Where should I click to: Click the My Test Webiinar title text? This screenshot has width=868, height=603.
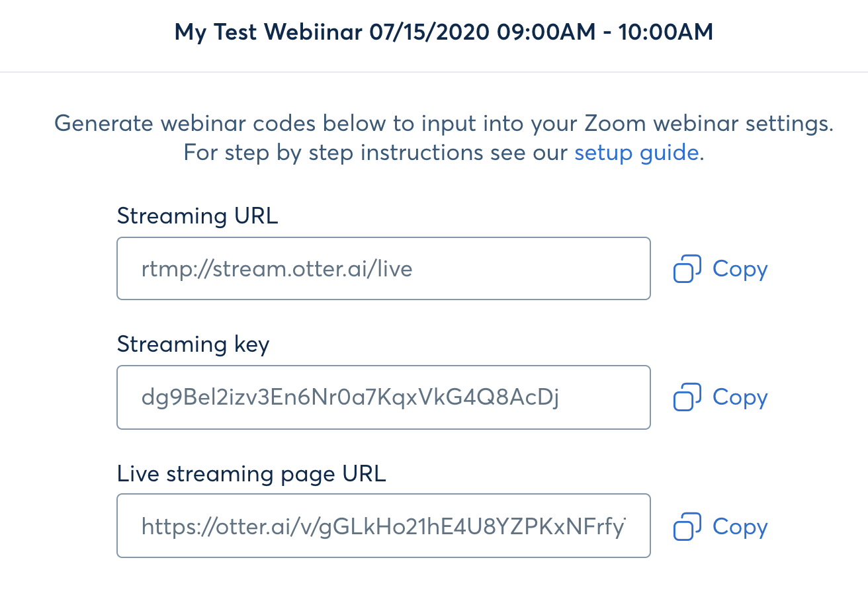click(x=269, y=32)
